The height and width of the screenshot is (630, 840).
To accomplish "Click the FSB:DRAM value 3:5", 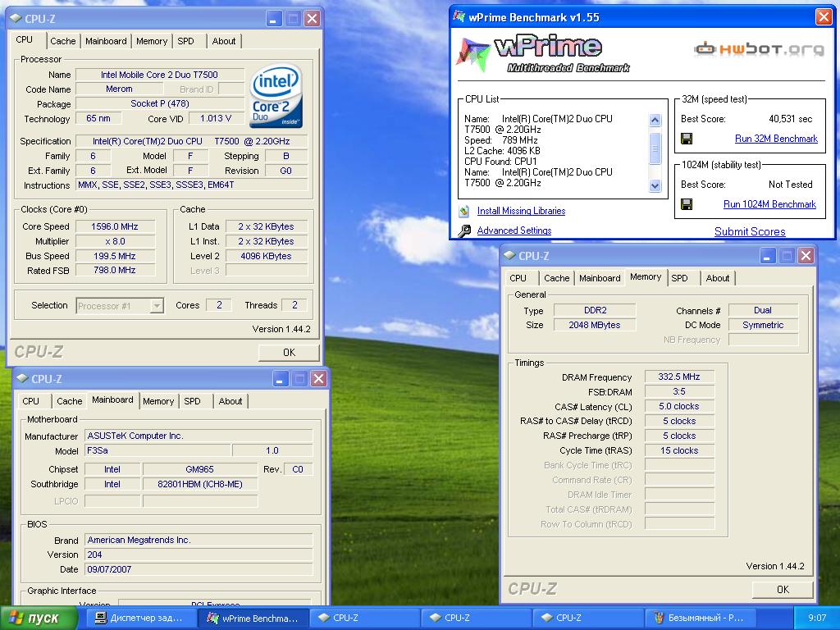I will 679,391.
